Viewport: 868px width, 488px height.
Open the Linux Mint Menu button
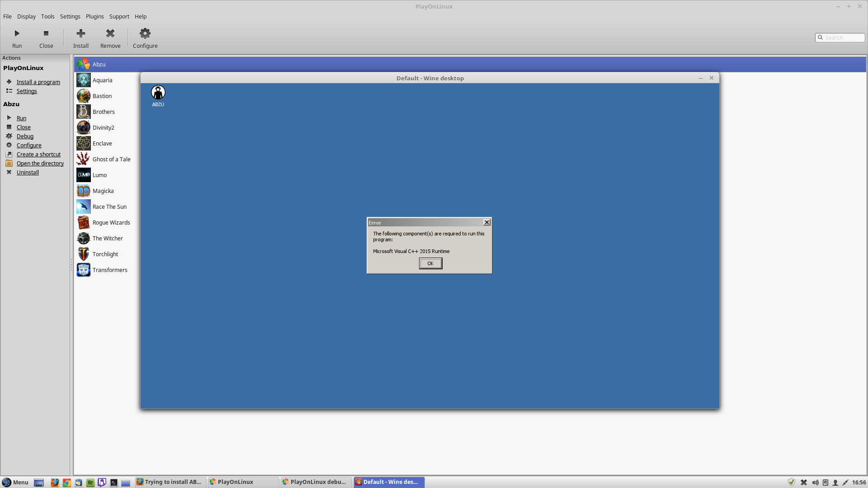15,482
